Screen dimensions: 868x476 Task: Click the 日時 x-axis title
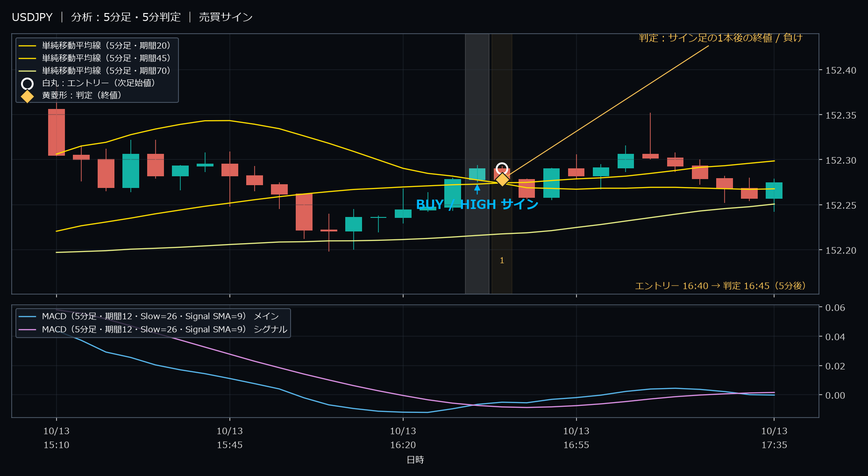[x=415, y=460]
